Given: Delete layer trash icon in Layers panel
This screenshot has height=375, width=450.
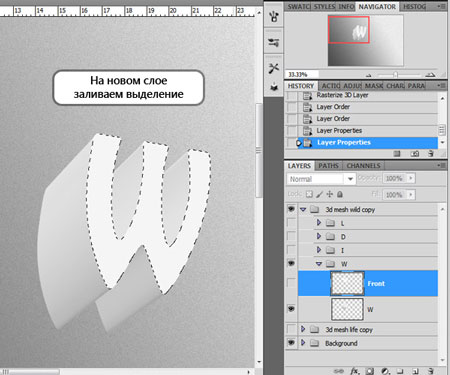Looking at the screenshot, I should click(431, 371).
